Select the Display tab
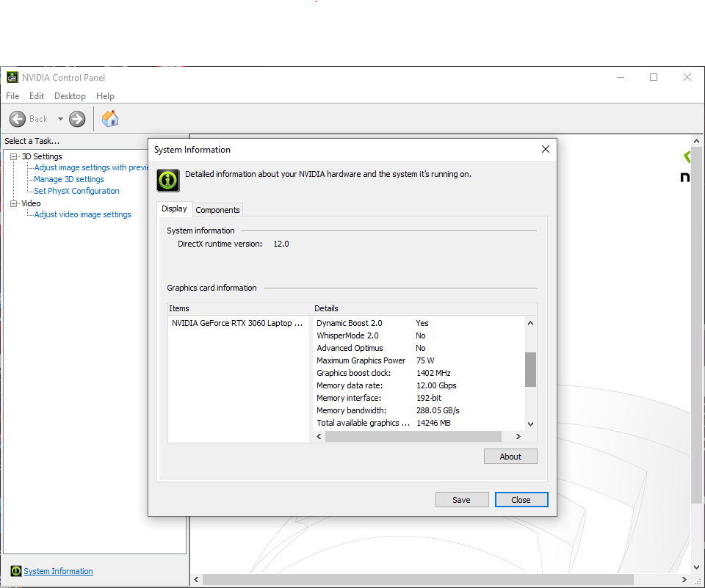Image resolution: width=705 pixels, height=588 pixels. pyautogui.click(x=175, y=209)
